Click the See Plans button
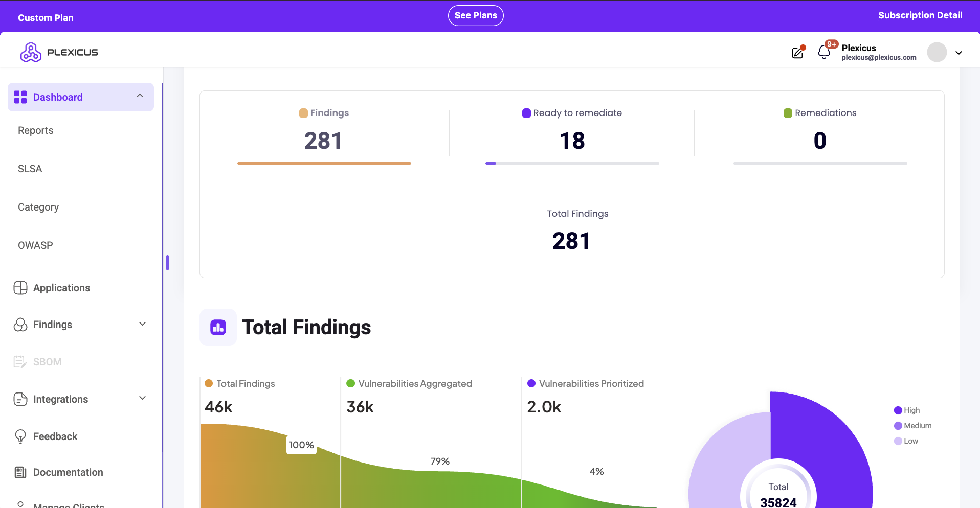Screen dimensions: 980x508 pyautogui.click(x=476, y=15)
